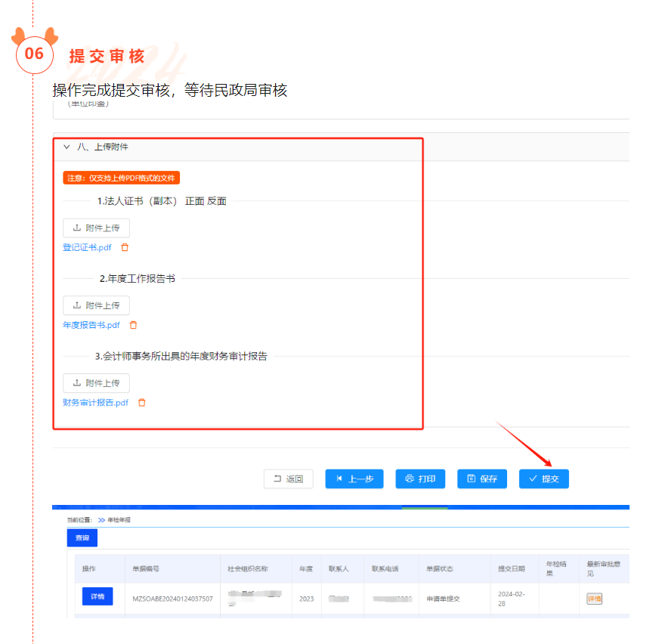Image resolution: width=659 pixels, height=644 pixels.
Task: Submit the form with 提交
Action: tap(543, 478)
